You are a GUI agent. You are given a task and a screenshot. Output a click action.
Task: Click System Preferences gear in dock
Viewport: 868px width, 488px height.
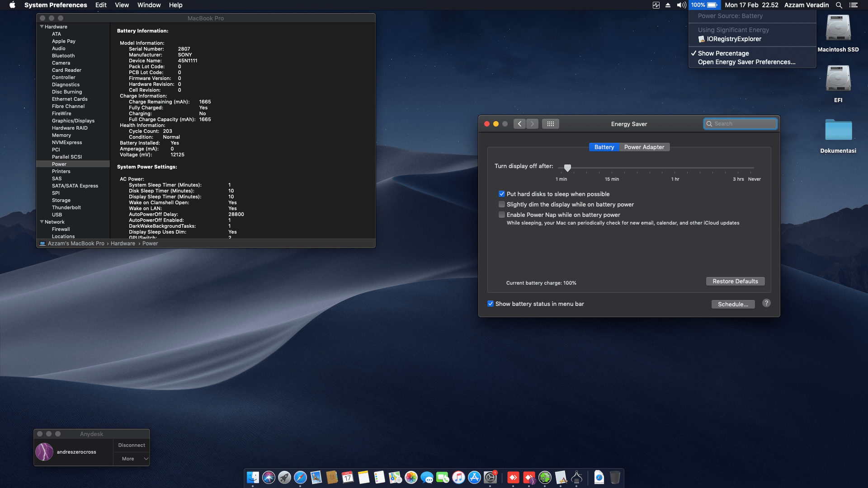click(490, 477)
